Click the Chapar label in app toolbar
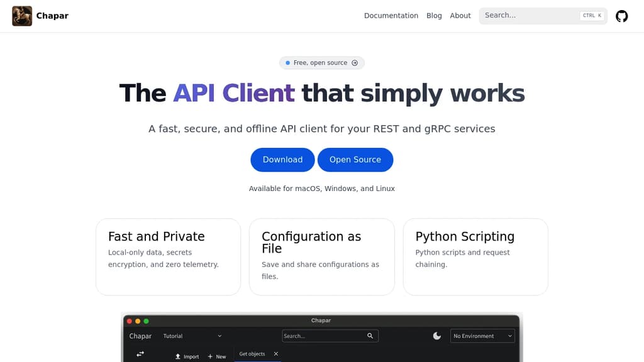The height and width of the screenshot is (362, 644). tap(140, 336)
